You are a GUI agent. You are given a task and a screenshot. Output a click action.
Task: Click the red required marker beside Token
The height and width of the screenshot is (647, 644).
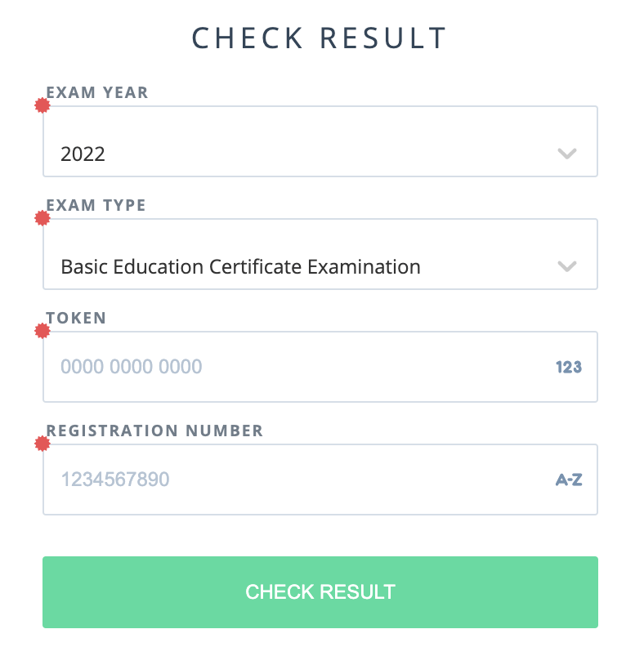[x=42, y=331]
